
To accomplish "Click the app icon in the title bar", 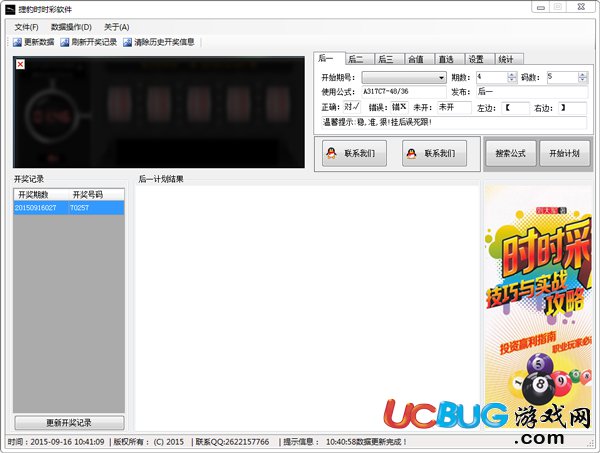I will [x=10, y=9].
